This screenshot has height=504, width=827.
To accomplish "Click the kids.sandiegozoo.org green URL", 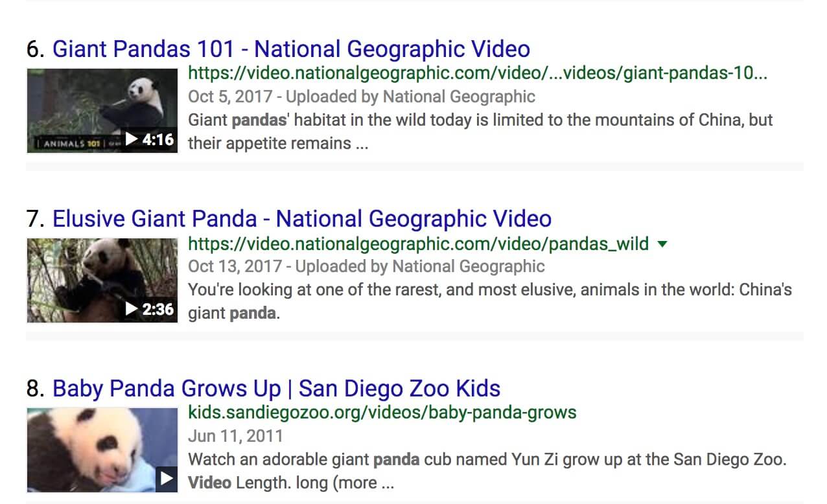I will pyautogui.click(x=382, y=412).
